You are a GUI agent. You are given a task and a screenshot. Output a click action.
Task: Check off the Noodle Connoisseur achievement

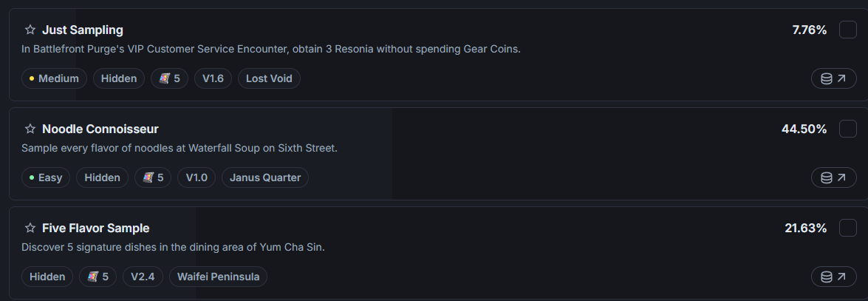coord(847,129)
